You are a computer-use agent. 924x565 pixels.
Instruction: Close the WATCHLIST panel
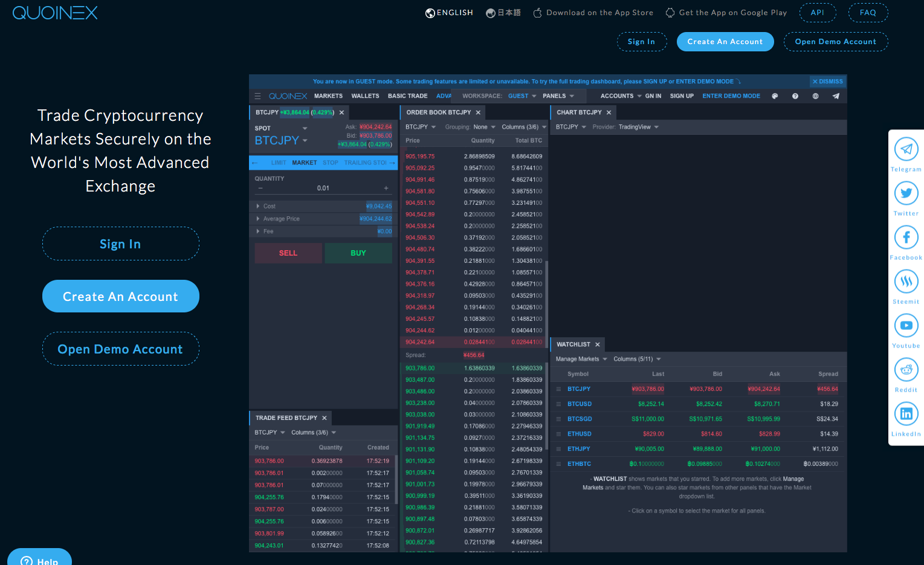point(598,344)
